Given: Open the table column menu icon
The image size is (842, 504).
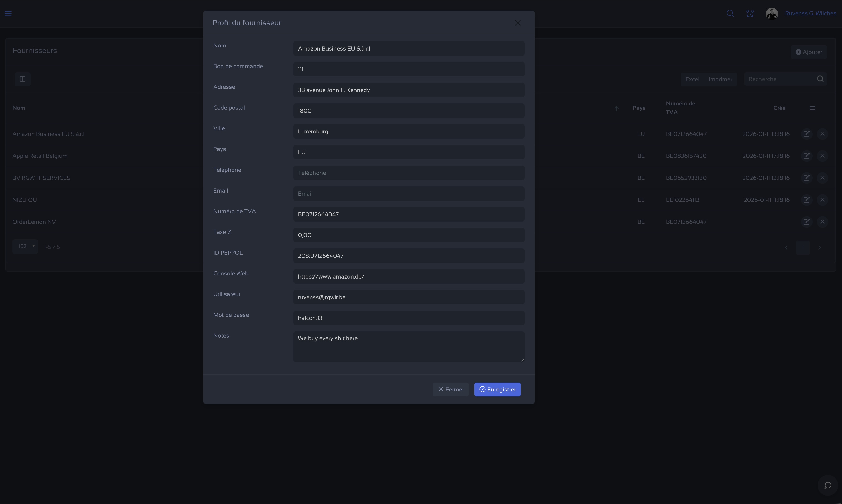Looking at the screenshot, I should click(x=812, y=108).
